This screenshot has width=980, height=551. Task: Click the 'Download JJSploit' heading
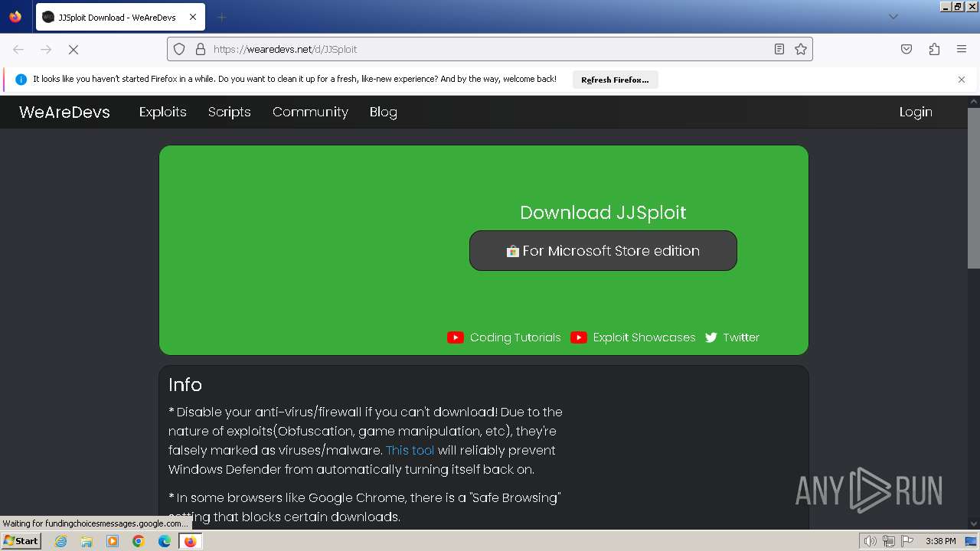click(x=603, y=212)
